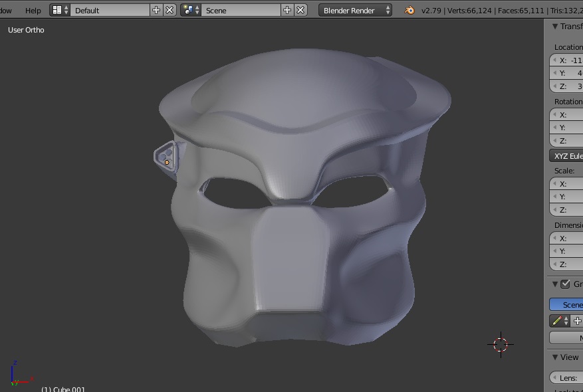Viewport: 583px width, 392px height.
Task: Click the Blender logo icon
Action: point(409,10)
